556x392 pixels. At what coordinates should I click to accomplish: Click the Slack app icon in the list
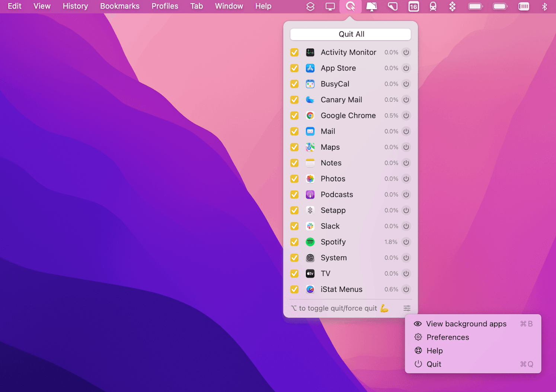[310, 226]
